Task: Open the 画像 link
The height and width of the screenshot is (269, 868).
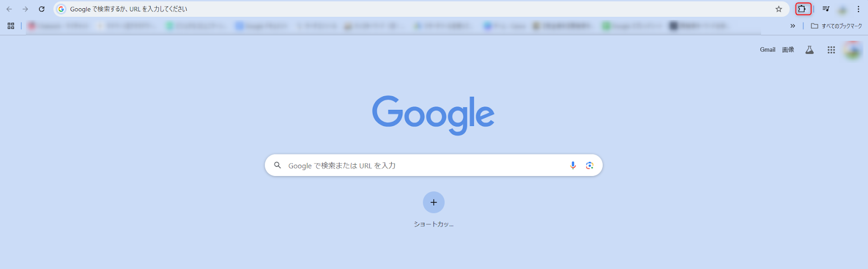Action: pyautogui.click(x=788, y=49)
